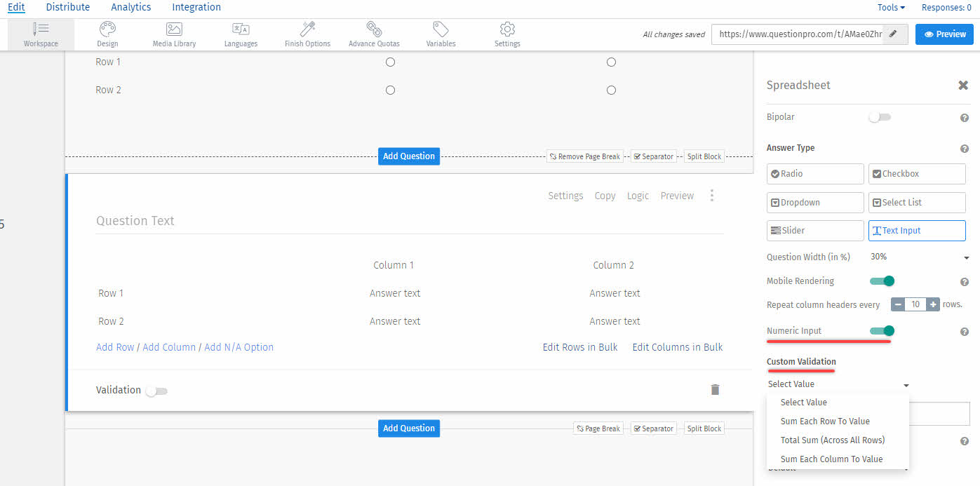Enable the Bipolar toggle
The height and width of the screenshot is (486, 980).
(880, 117)
